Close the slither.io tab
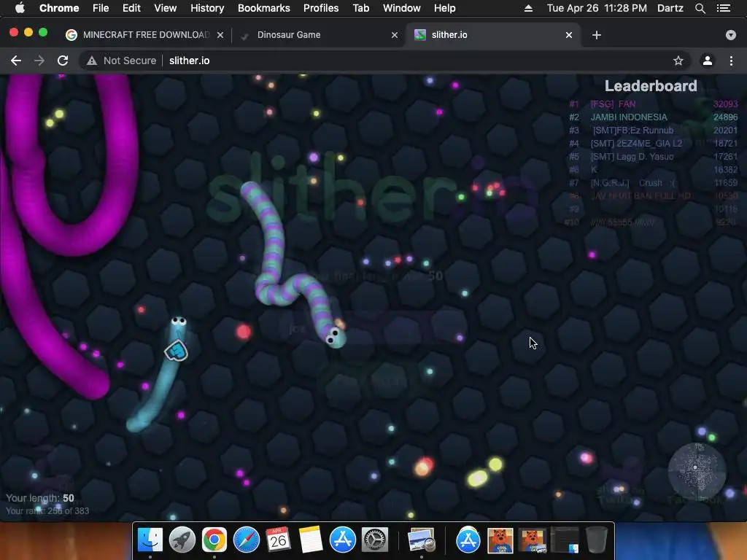Screen dimensions: 747x560 [x=569, y=35]
